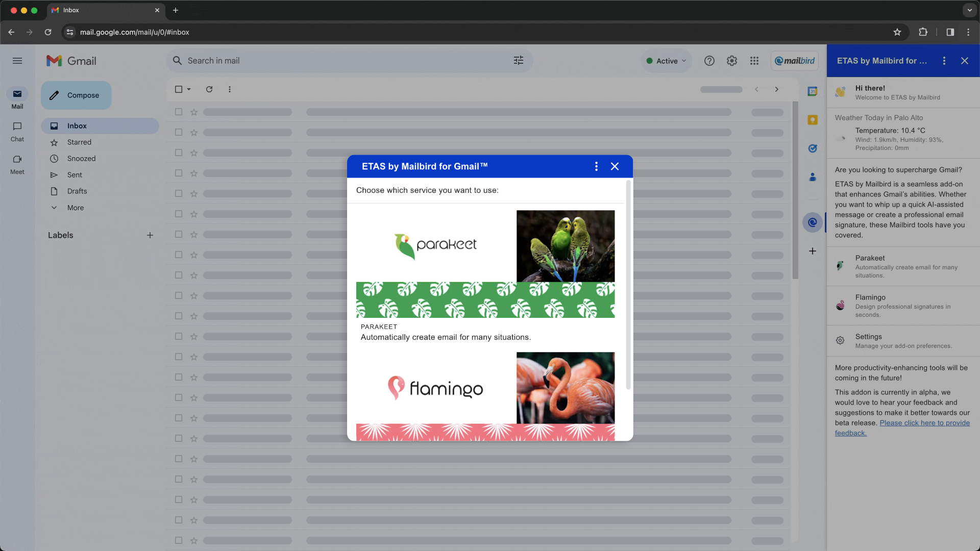Click the Mailbird logo badge

click(795, 61)
